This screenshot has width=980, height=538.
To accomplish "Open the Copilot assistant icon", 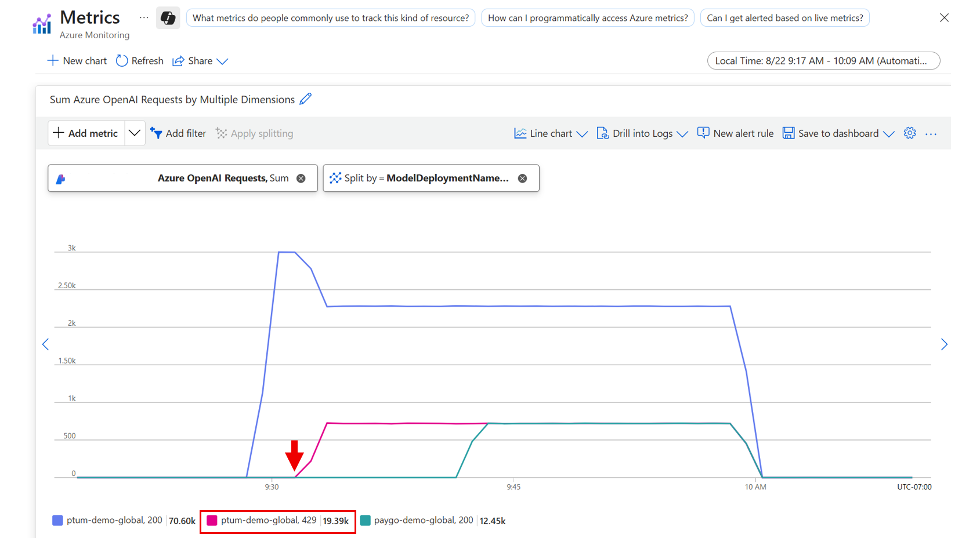I will point(168,17).
